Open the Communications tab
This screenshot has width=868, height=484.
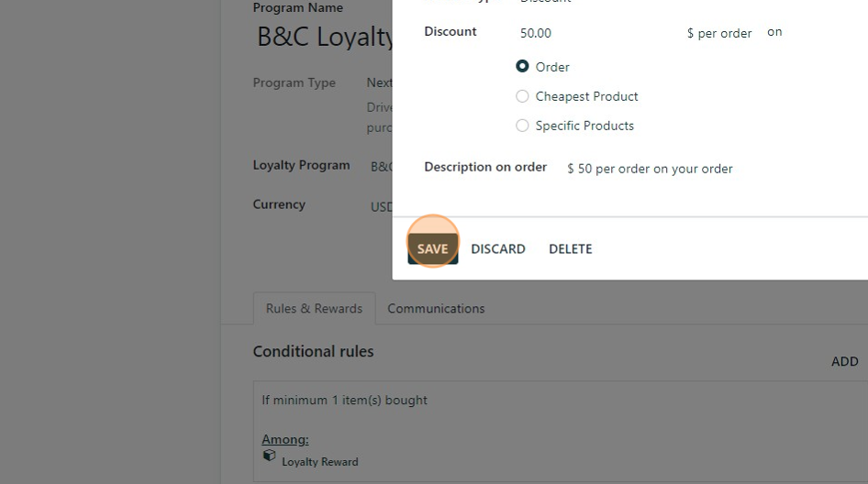pos(436,308)
